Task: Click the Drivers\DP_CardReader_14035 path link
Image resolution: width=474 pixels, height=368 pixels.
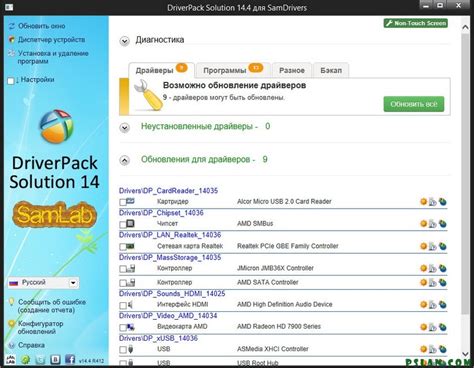Action: pos(168,191)
